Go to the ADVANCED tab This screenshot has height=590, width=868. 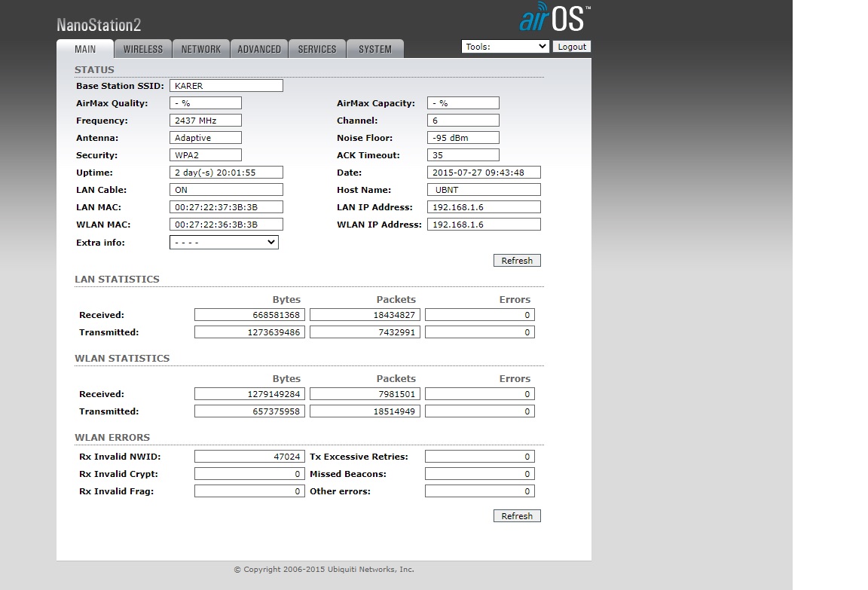259,49
